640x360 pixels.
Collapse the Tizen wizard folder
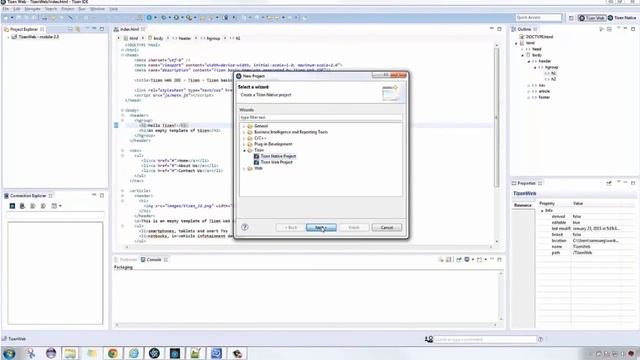coord(244,150)
